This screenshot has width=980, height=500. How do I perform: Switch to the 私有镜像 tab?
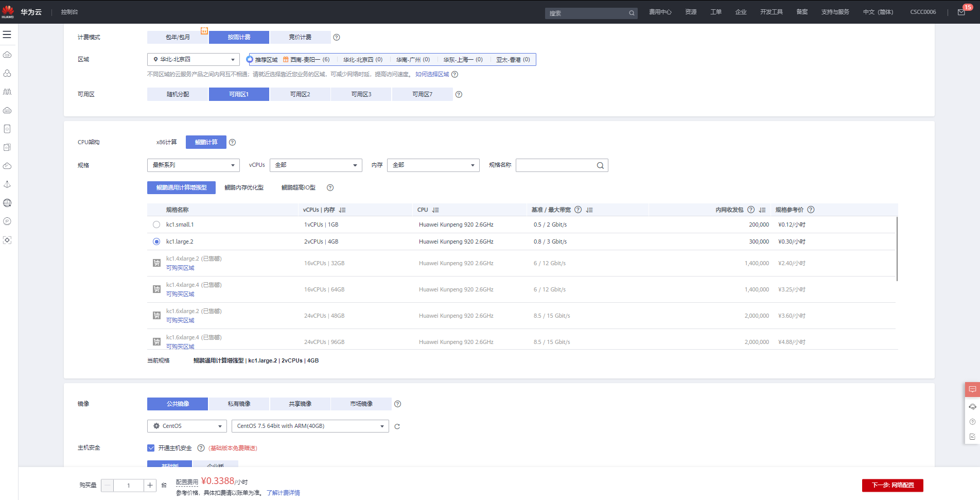(x=239, y=404)
